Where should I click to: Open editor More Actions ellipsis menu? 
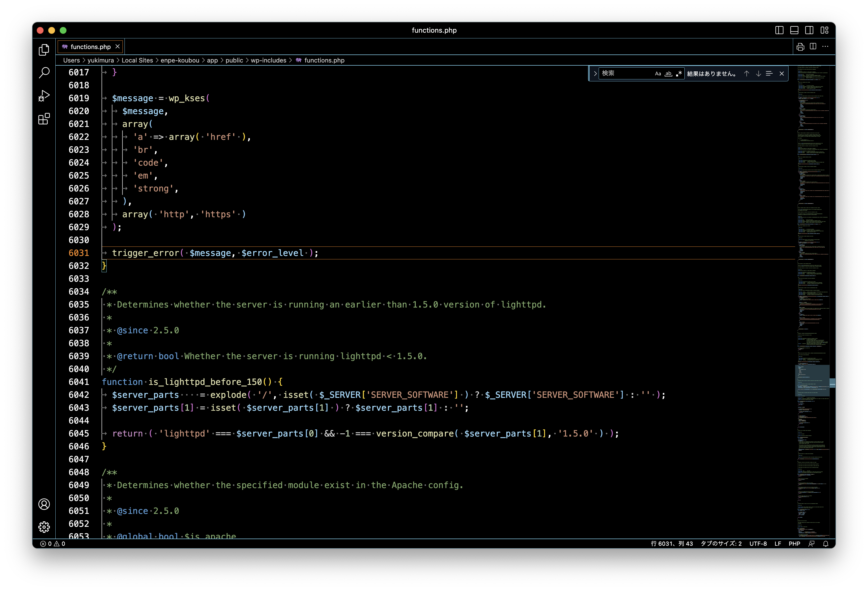(x=826, y=47)
